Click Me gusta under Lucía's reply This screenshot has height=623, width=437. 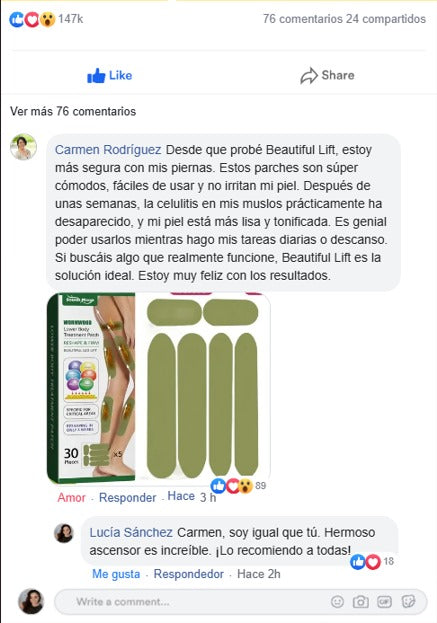point(116,574)
